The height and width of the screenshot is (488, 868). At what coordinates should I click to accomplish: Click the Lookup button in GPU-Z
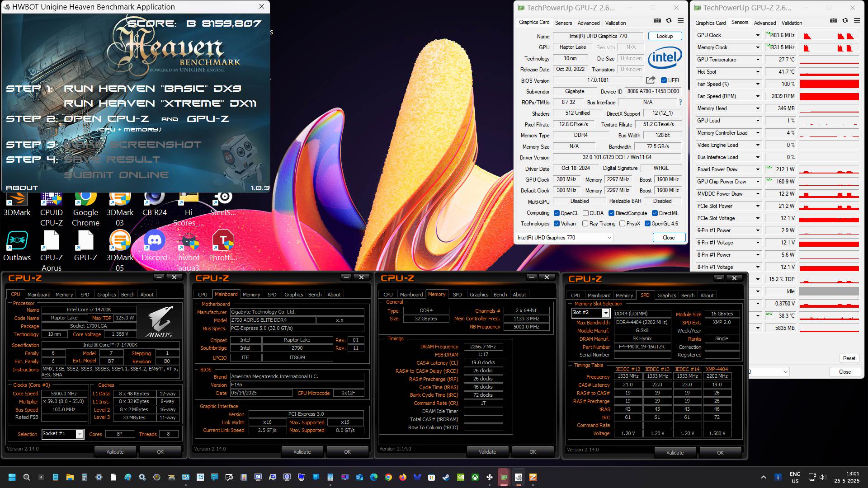[x=665, y=36]
